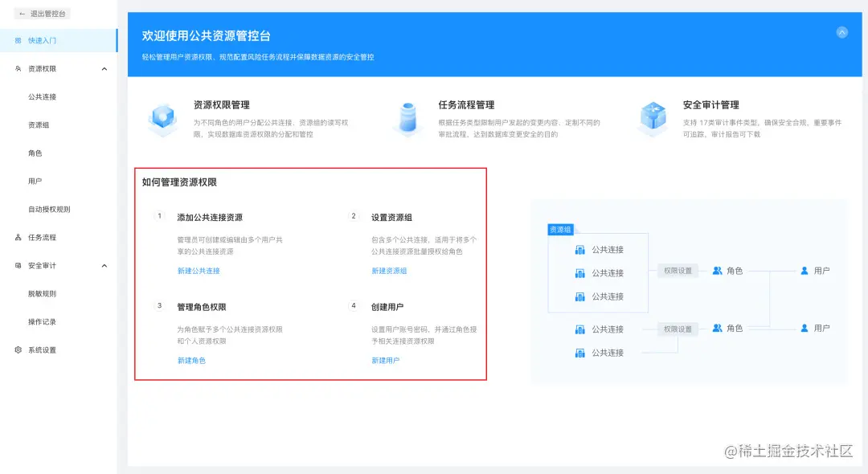Open 脱敏规则 in the sidebar
The height and width of the screenshot is (474, 868).
pyautogui.click(x=42, y=294)
